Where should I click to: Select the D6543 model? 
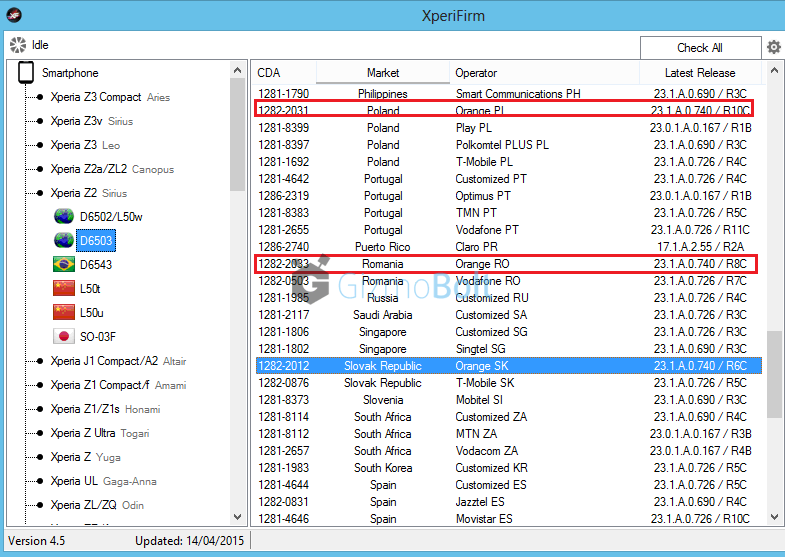(96, 265)
